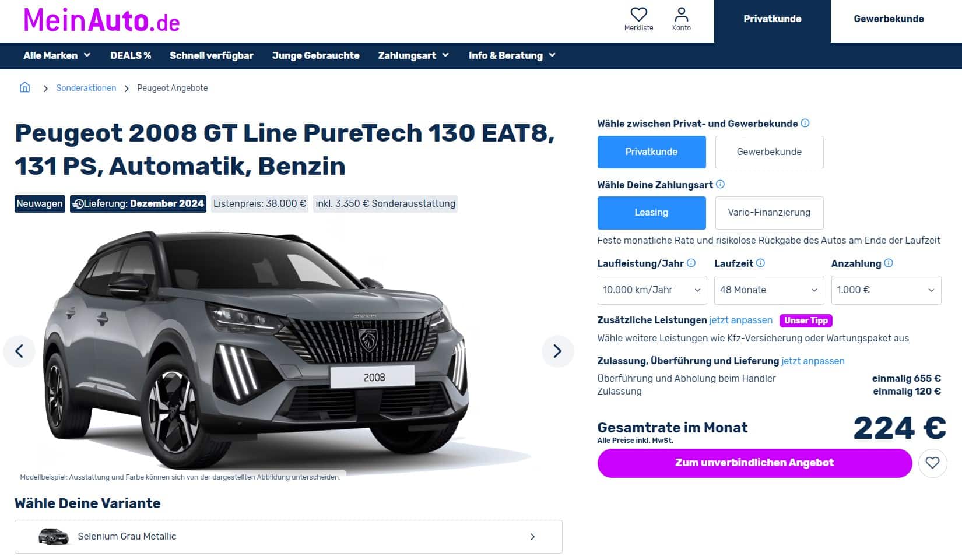Click the 224 € monthly rate

[x=900, y=428]
